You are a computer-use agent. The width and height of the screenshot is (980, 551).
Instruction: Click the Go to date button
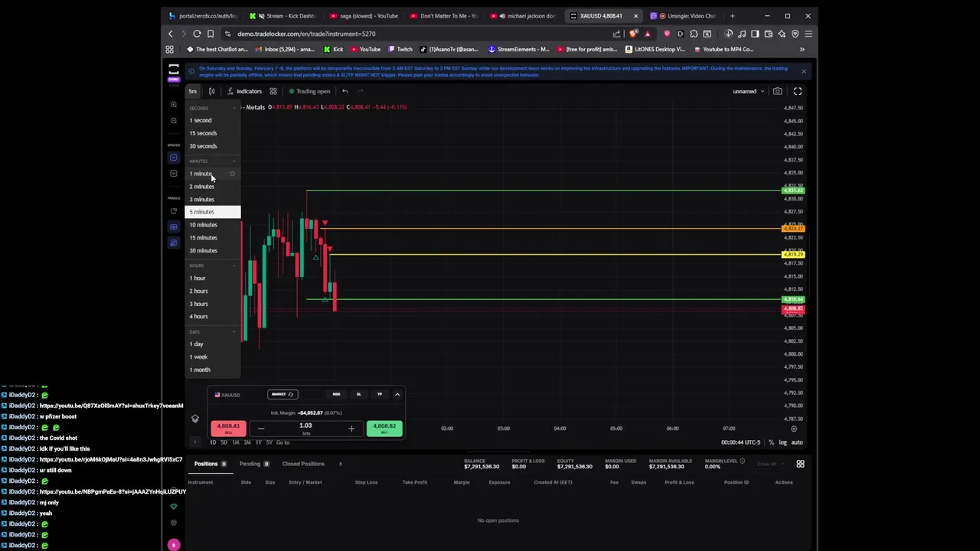(x=283, y=442)
